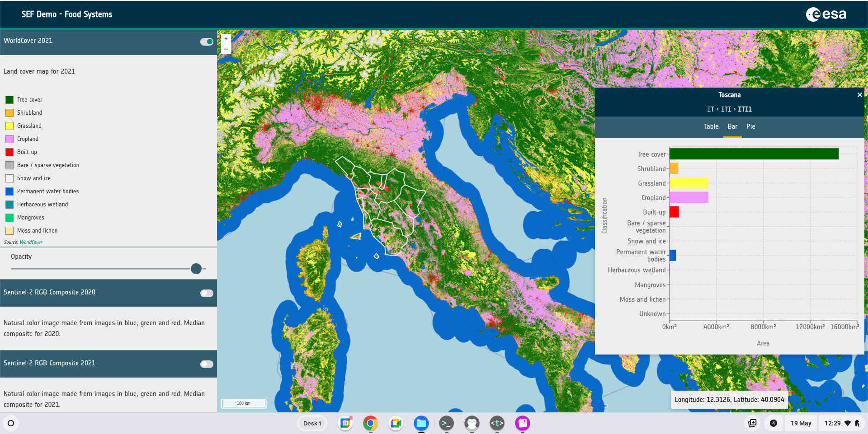Expand the Sentinel-2 RGB Composite 2020 header
Viewport: 868px width, 434px height.
(x=90, y=293)
